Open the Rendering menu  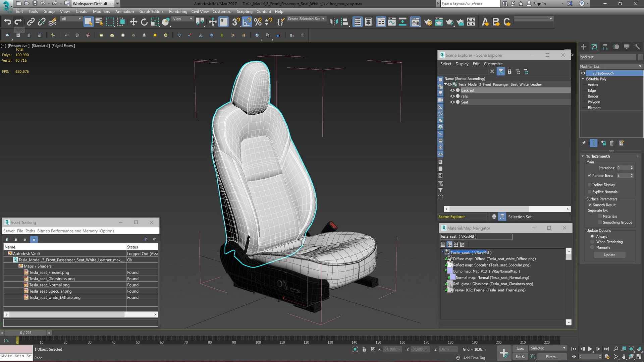[x=178, y=11]
